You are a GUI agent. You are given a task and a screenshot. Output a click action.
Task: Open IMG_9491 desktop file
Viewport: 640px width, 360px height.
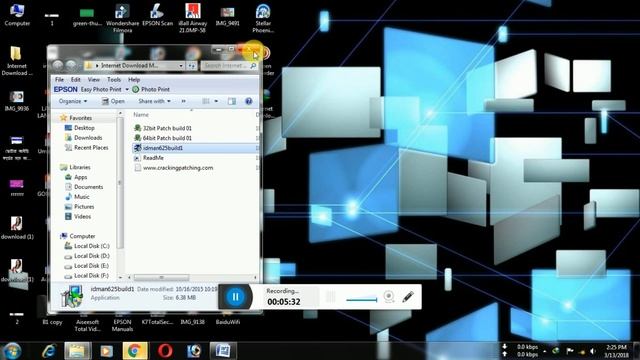tap(227, 15)
